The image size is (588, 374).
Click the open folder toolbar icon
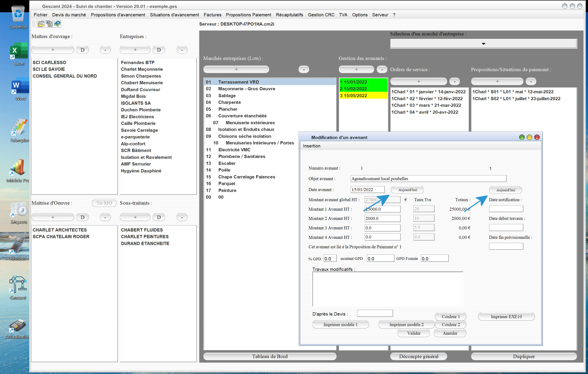pyautogui.click(x=41, y=24)
